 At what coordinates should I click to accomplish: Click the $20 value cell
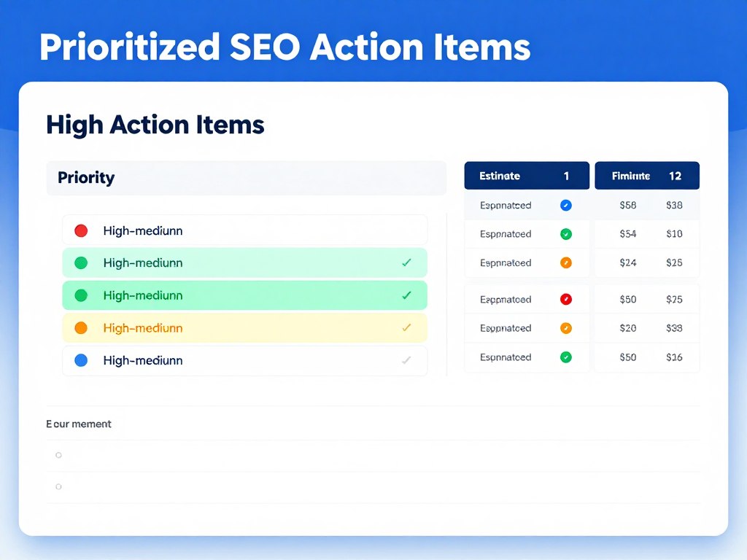click(x=628, y=328)
